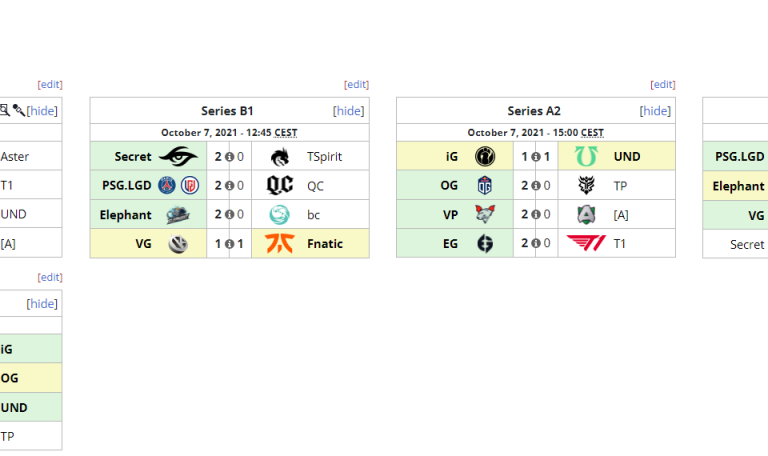Open the Fnatic logo in Series B1
768x456 pixels.
tap(279, 243)
